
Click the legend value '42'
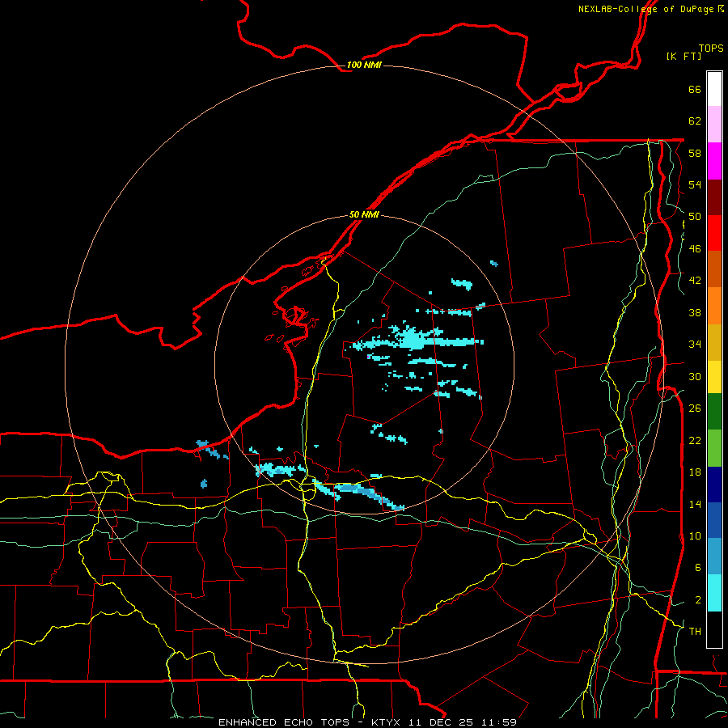[695, 281]
